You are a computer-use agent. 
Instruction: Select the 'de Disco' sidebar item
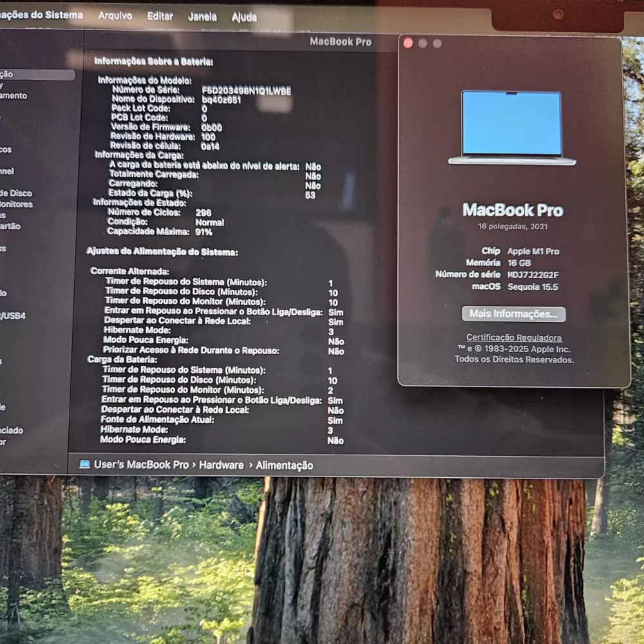point(16,193)
